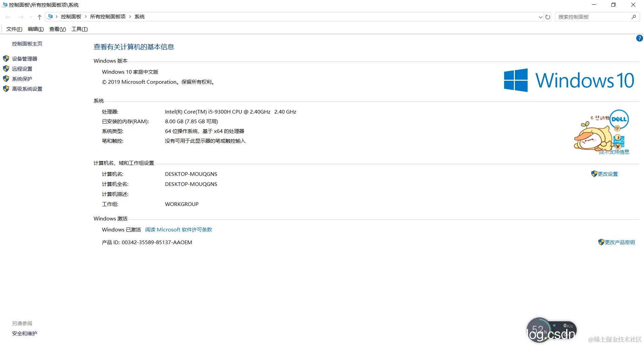
Task: Click the WORKGROUP value
Action: [x=182, y=204]
